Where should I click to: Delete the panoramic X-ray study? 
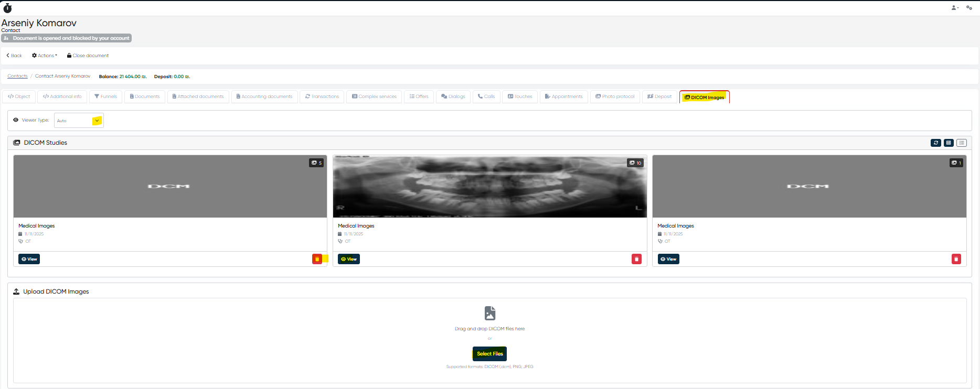coord(636,259)
